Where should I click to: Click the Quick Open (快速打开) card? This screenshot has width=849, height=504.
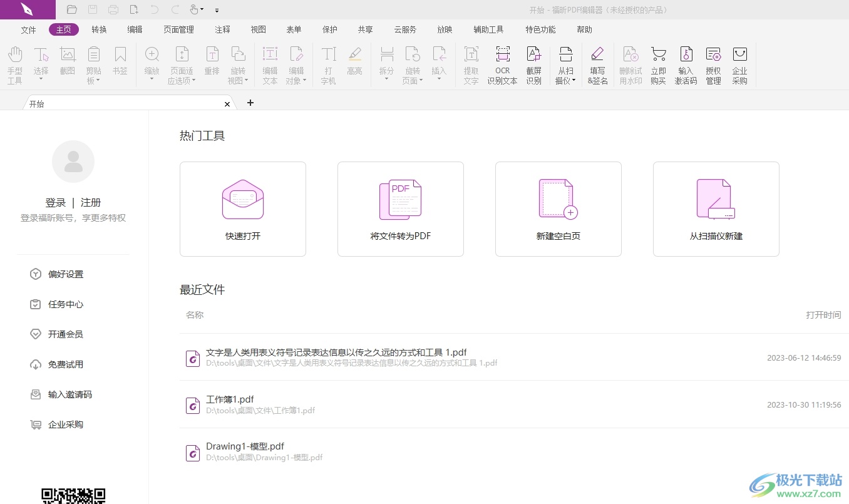click(243, 209)
